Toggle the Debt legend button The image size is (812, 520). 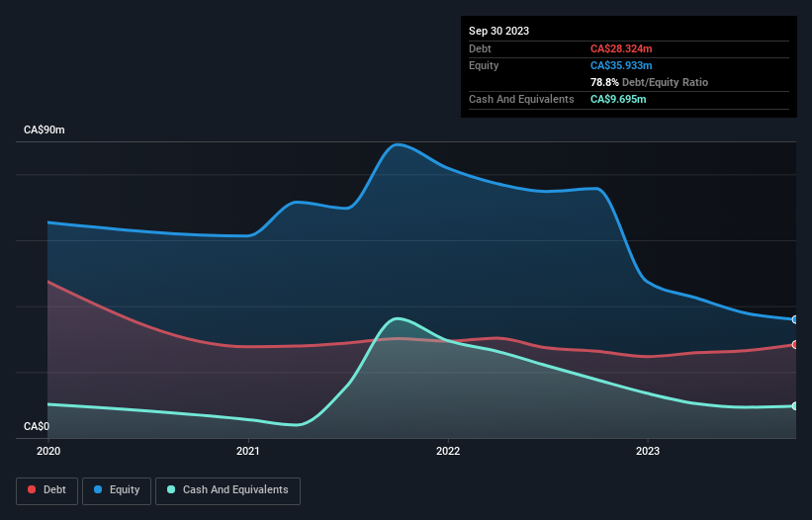pos(46,490)
